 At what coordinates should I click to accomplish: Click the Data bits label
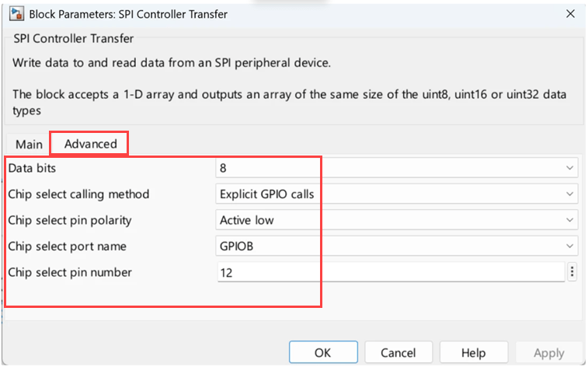click(x=32, y=168)
